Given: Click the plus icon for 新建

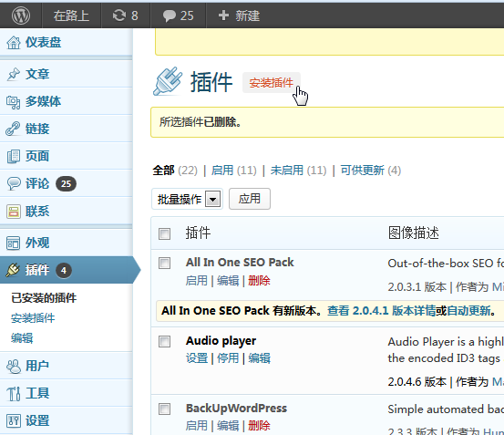Looking at the screenshot, I should (223, 16).
